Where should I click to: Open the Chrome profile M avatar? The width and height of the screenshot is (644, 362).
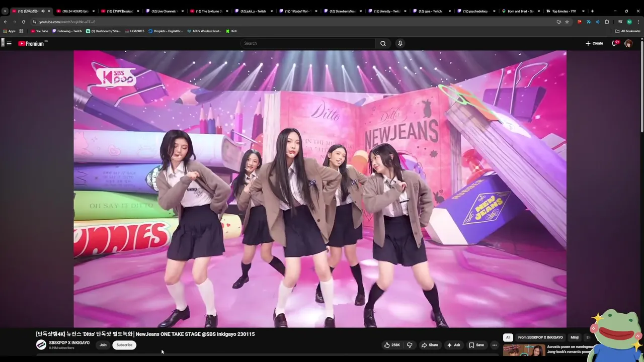[629, 22]
